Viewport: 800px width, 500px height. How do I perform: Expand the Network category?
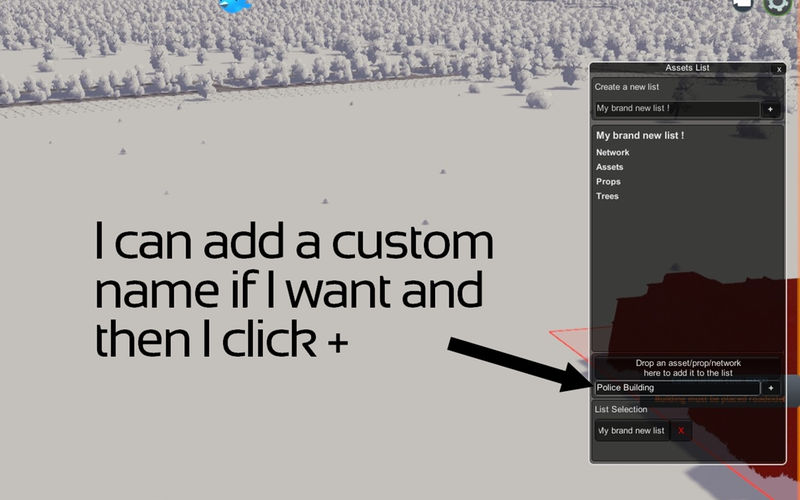point(612,152)
